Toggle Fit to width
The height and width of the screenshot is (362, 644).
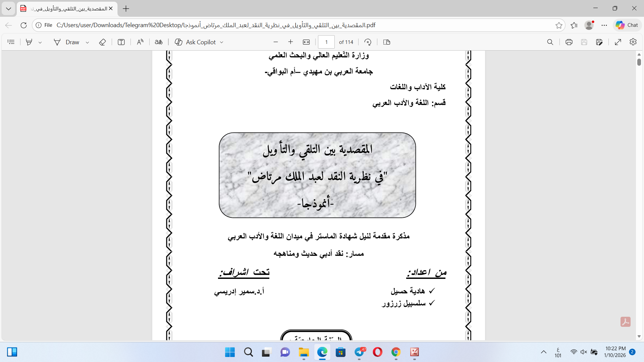click(x=306, y=42)
